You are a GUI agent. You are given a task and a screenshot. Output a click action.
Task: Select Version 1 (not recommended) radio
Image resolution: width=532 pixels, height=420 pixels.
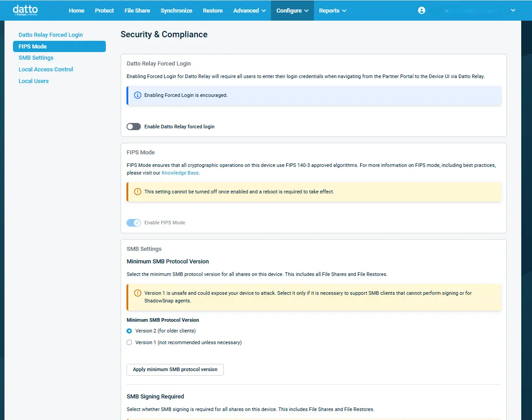point(129,342)
